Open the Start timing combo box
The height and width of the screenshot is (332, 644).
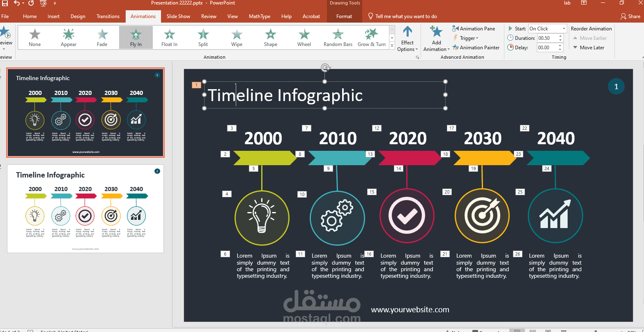point(547,29)
